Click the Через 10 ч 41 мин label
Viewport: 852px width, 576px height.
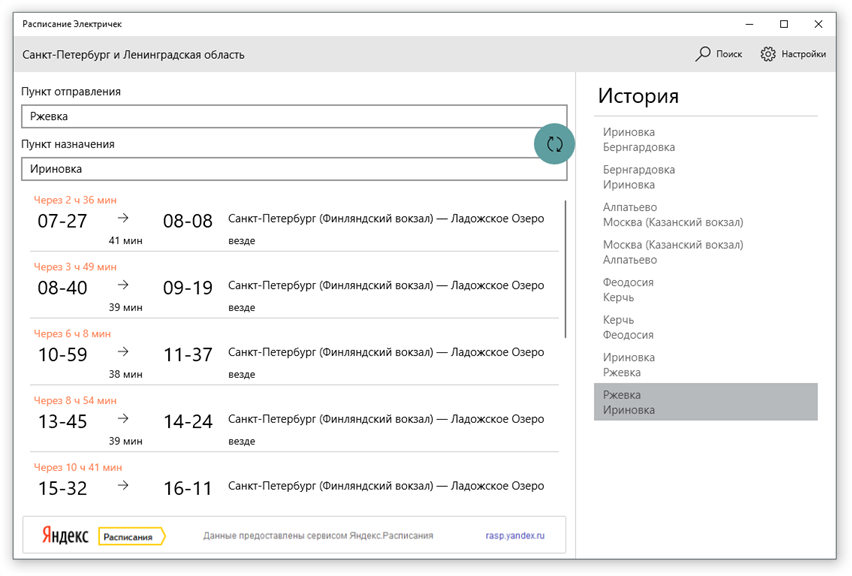click(78, 467)
